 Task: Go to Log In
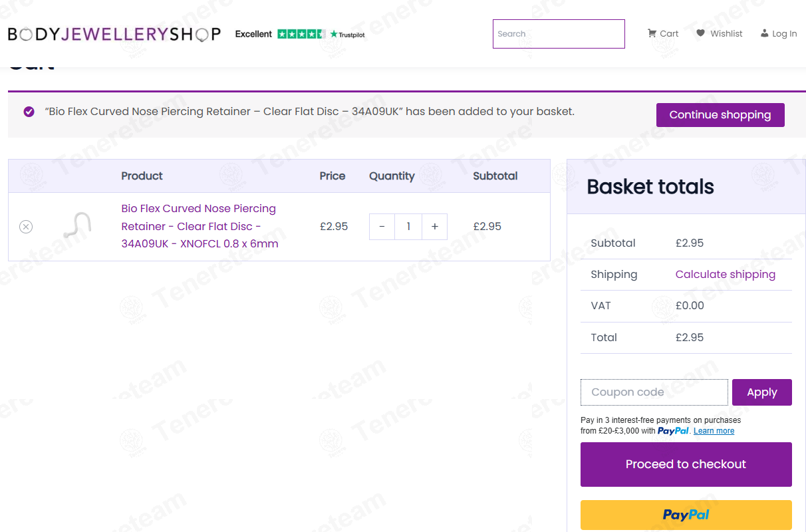pos(779,33)
